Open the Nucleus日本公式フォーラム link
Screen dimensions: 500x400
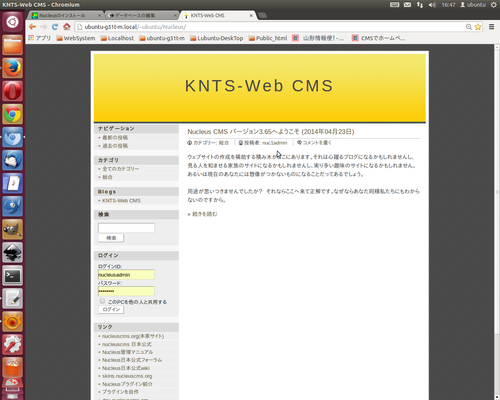click(x=132, y=360)
